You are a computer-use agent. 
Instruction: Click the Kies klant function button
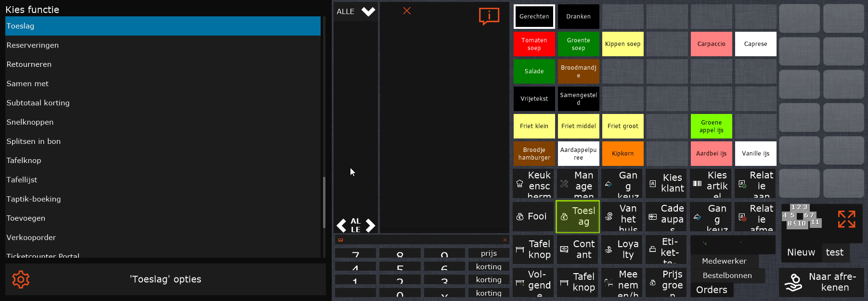(x=667, y=184)
